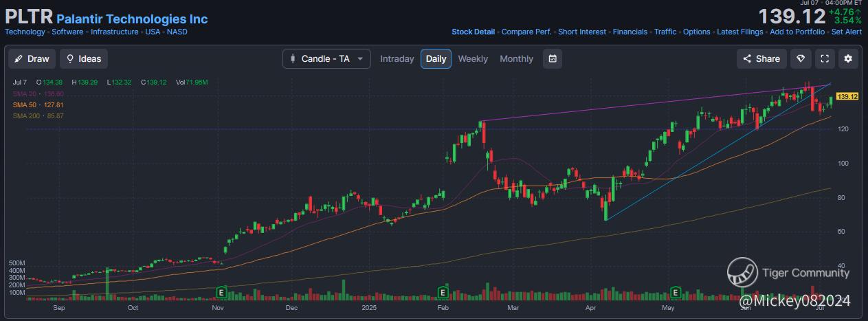
Task: Expand the Candle - TA dropdown
Action: pyautogui.click(x=326, y=58)
